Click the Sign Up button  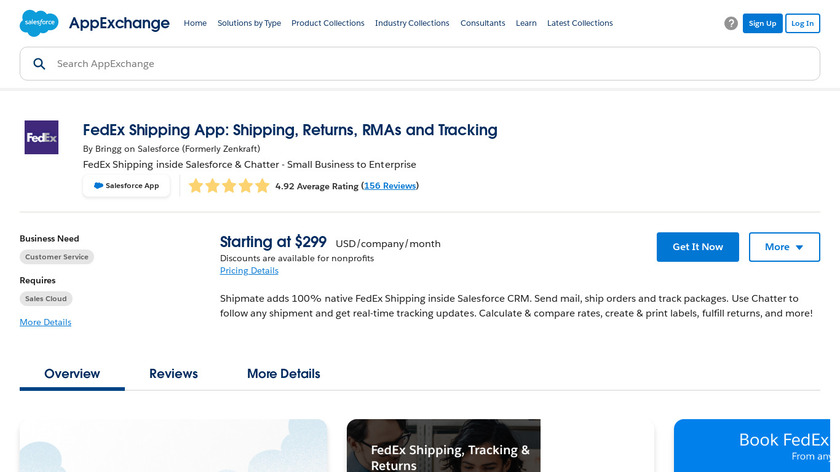pos(762,23)
